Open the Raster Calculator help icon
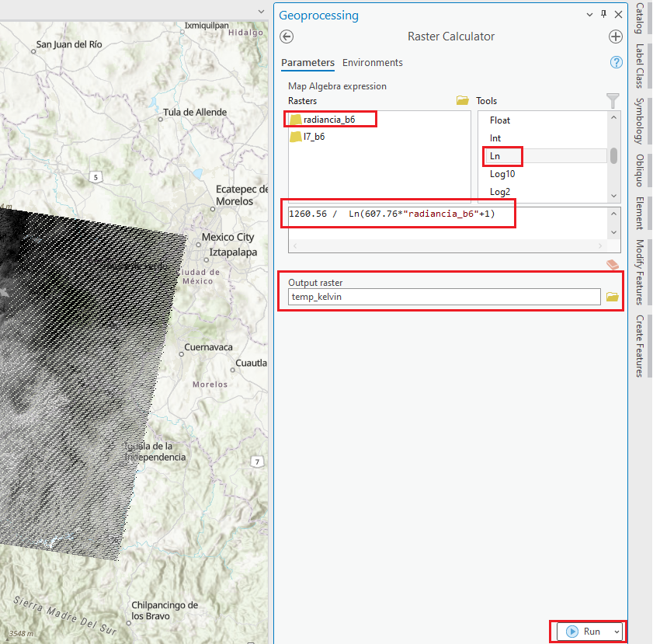 [617, 62]
